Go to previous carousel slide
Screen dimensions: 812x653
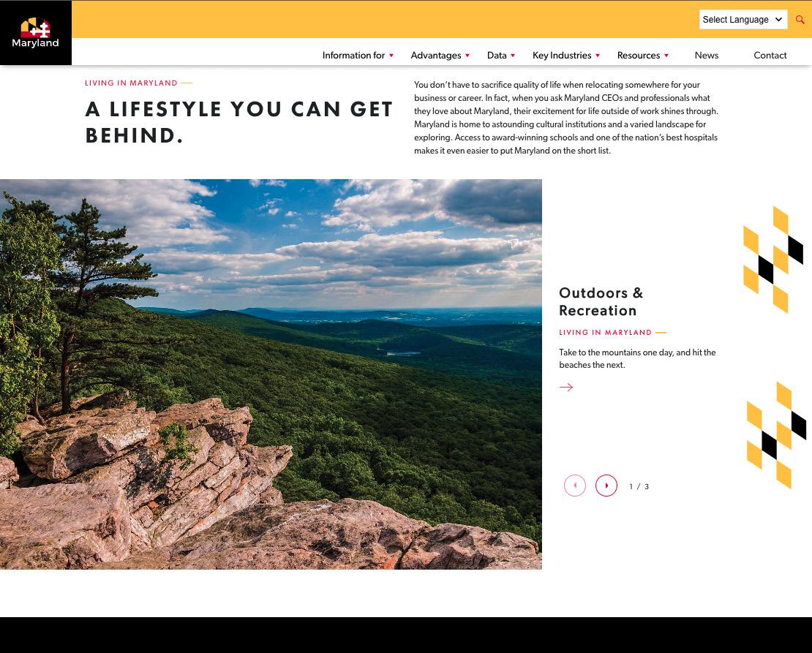[575, 486]
